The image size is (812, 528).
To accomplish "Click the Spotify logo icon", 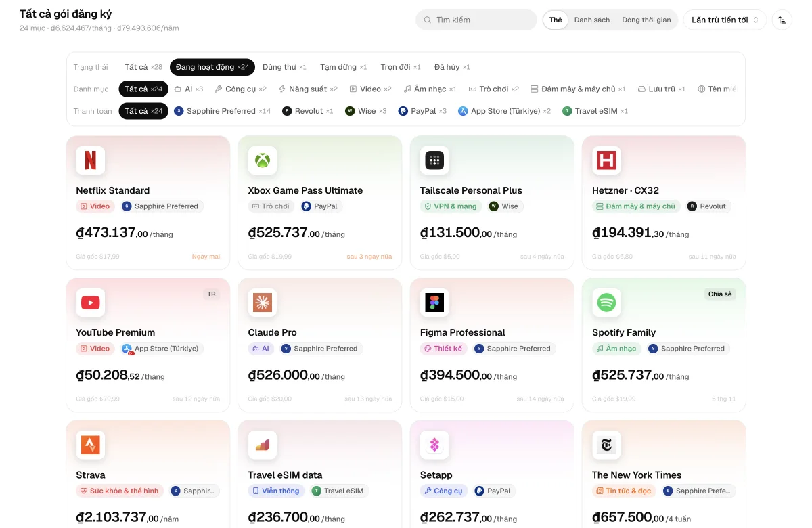I will (x=606, y=303).
